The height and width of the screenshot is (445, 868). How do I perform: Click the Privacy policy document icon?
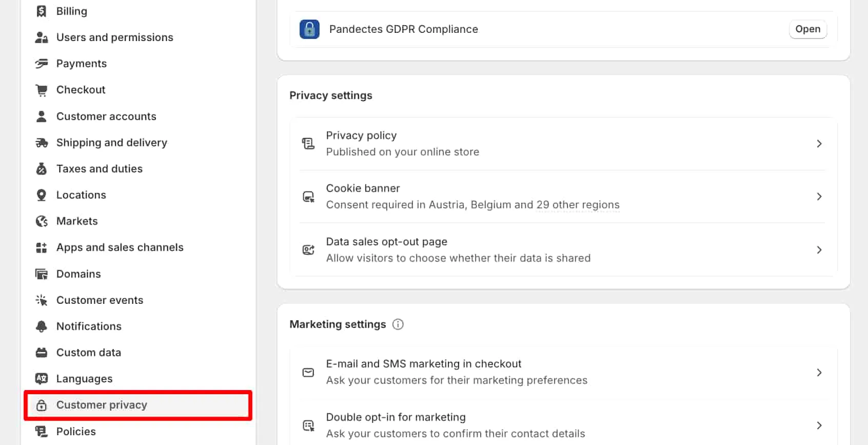[308, 144]
